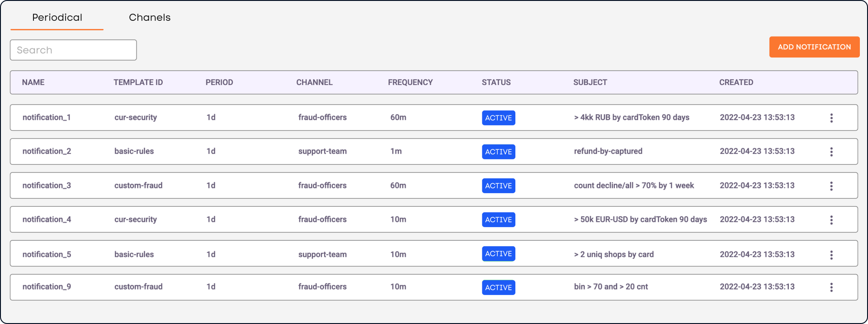Image resolution: width=868 pixels, height=324 pixels.
Task: Click the refund-by-captured subject text
Action: (608, 151)
